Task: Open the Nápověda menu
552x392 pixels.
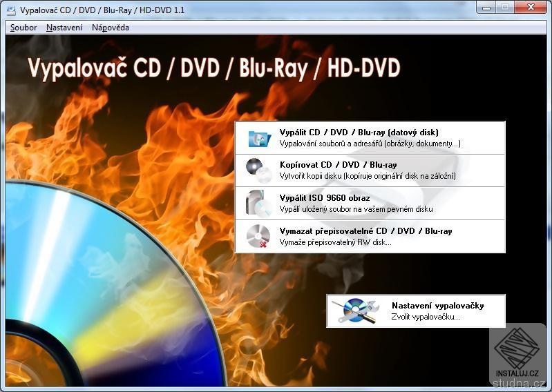Action: pyautogui.click(x=110, y=28)
